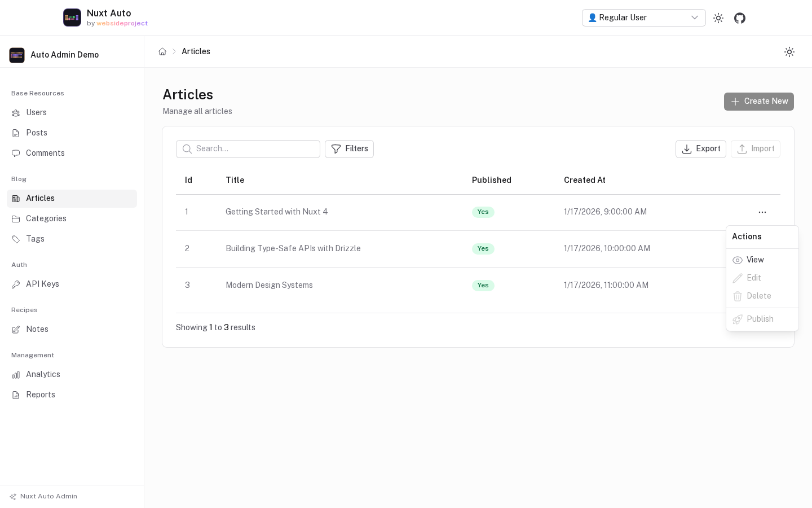Open row 1 actions ellipsis menu
Image resolution: width=812 pixels, height=508 pixels.
tap(762, 212)
